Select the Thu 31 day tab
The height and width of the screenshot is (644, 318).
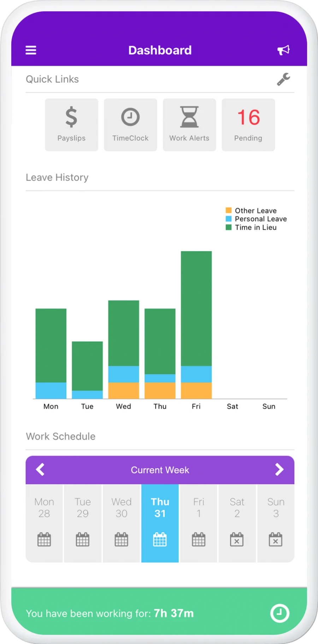point(160,508)
